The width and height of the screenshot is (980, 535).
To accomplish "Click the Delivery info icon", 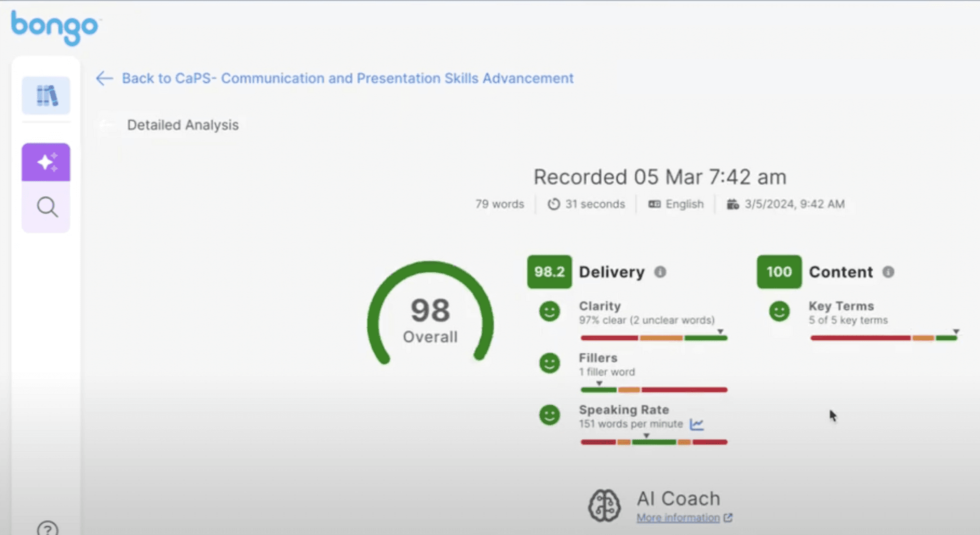I will [x=660, y=272].
